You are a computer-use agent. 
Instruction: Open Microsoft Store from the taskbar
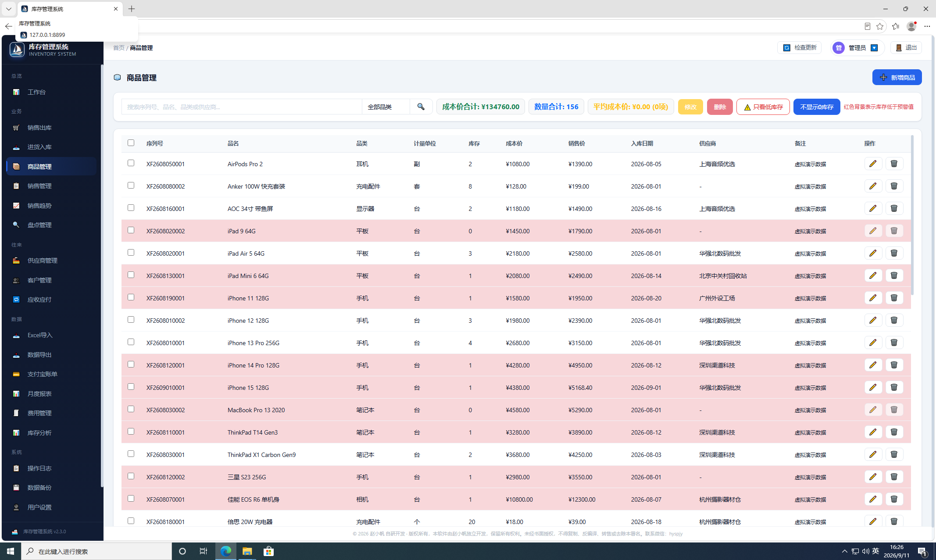tap(268, 551)
